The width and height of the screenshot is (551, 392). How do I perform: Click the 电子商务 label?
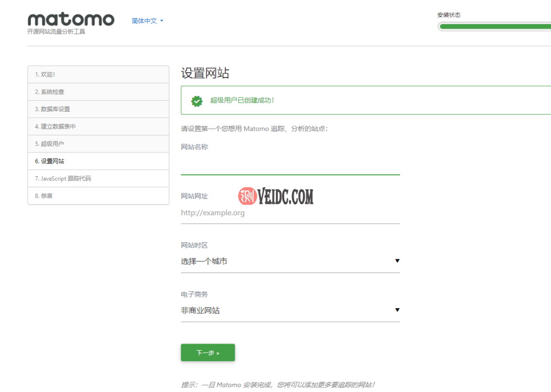[195, 295]
